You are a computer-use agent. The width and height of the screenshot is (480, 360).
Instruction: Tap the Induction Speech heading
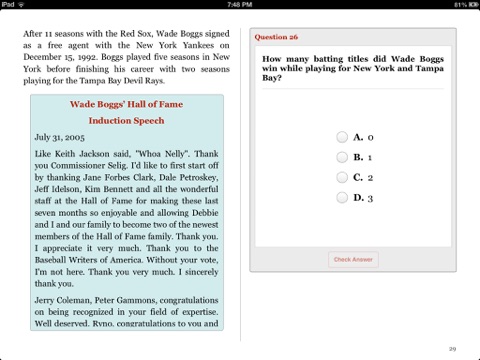click(x=126, y=121)
